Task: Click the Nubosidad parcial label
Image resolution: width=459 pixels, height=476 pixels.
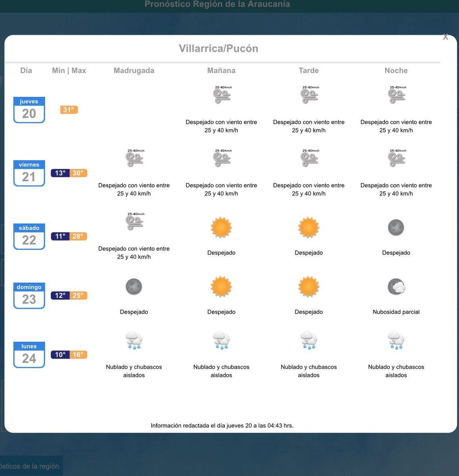Action: [x=396, y=312]
